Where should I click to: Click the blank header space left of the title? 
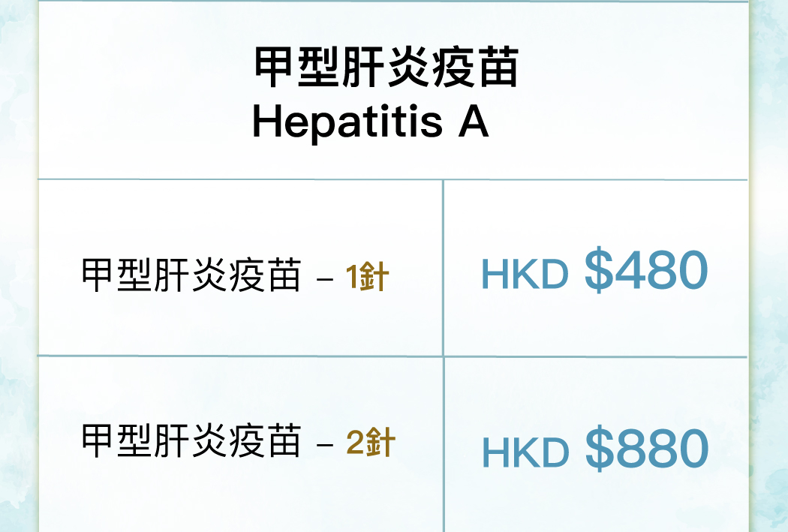143,91
